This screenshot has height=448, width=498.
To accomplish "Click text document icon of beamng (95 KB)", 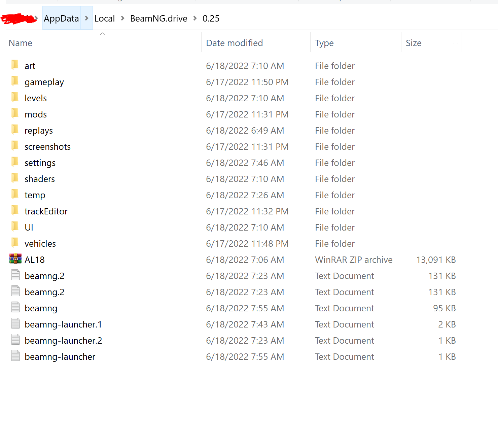I will pos(15,307).
